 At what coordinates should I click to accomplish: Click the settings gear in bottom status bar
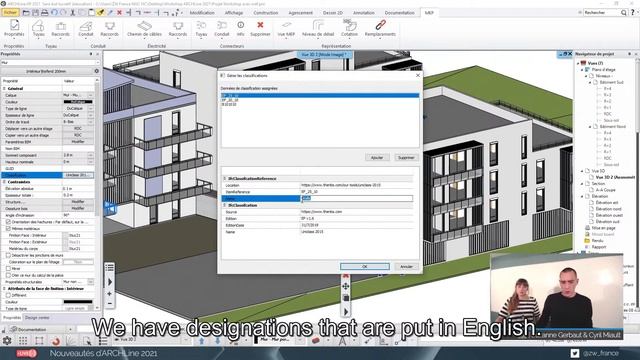click(7, 340)
